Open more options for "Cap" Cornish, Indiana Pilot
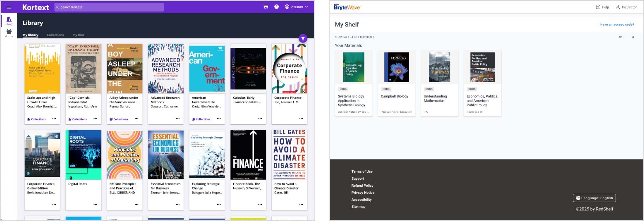 (x=95, y=119)
